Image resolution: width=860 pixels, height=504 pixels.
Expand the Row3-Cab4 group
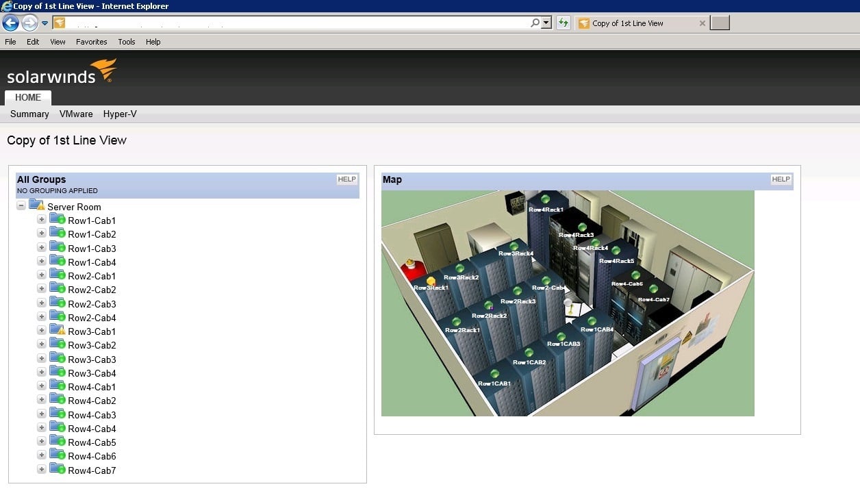(x=42, y=373)
